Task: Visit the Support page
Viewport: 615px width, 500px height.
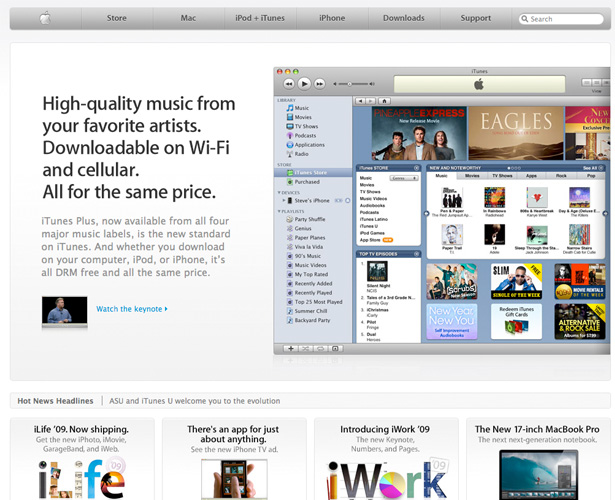Action: pyautogui.click(x=475, y=18)
